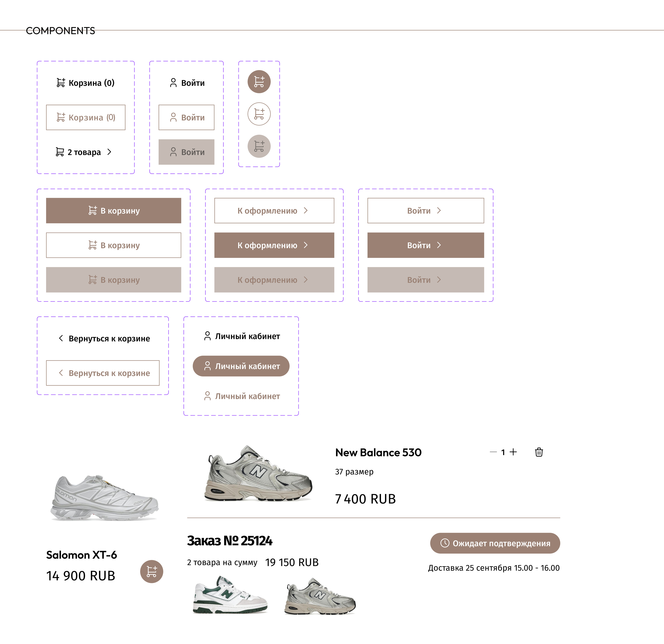Decrease New Balance 530 quantity with minus
Image resolution: width=664 pixels, height=644 pixels.
click(x=493, y=452)
